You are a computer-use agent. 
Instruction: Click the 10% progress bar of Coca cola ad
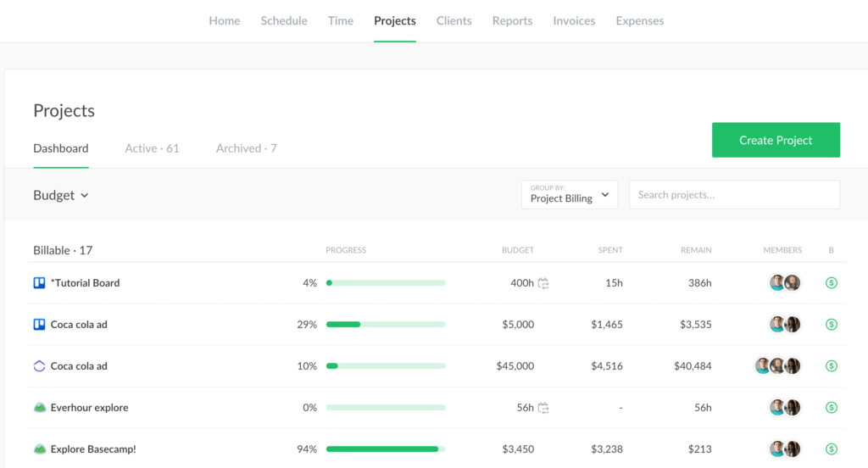click(x=386, y=366)
